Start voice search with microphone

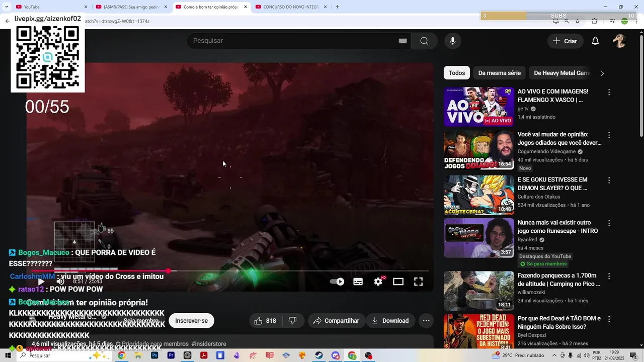coord(453,41)
